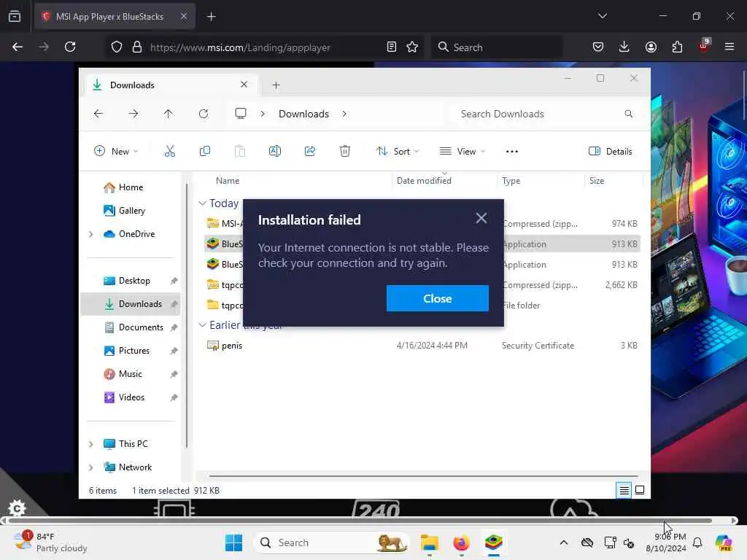
Task: Click the Copy icon in Explorer toolbar
Action: click(x=205, y=152)
